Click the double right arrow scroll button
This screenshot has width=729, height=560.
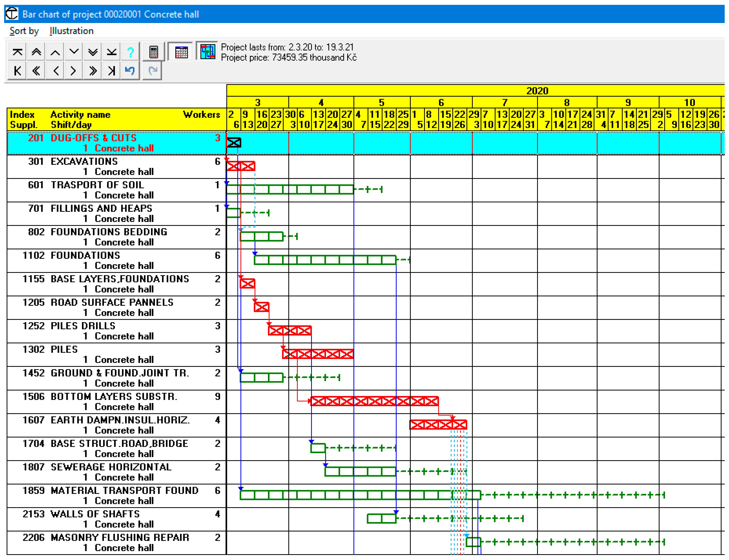tap(93, 71)
